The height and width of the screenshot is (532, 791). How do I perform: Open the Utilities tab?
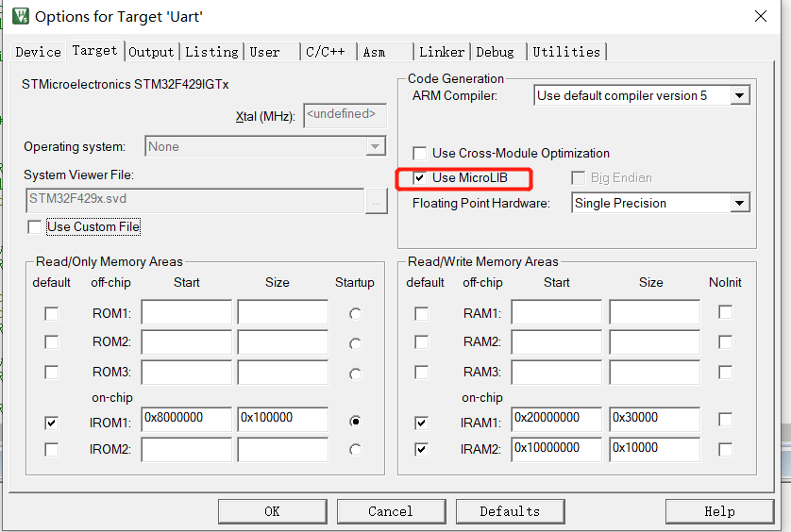pyautogui.click(x=566, y=52)
